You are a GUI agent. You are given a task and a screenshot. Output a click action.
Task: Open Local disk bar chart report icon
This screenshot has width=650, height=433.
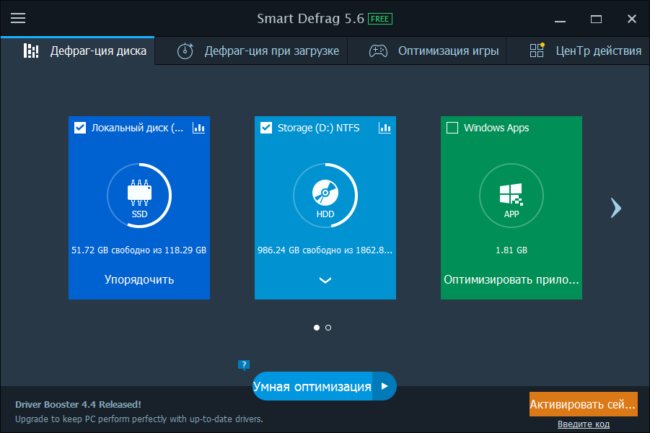198,128
